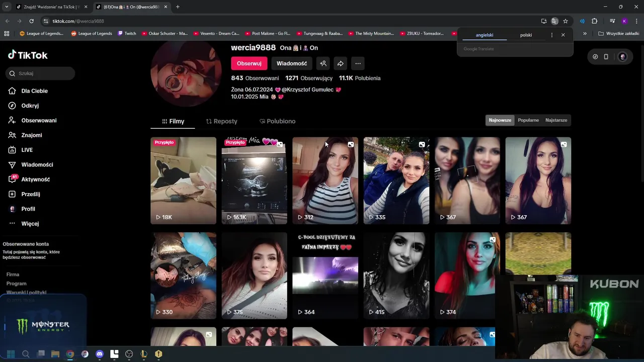The width and height of the screenshot is (644, 362).
Task: Sort videos by Najstarsze
Action: (556, 120)
